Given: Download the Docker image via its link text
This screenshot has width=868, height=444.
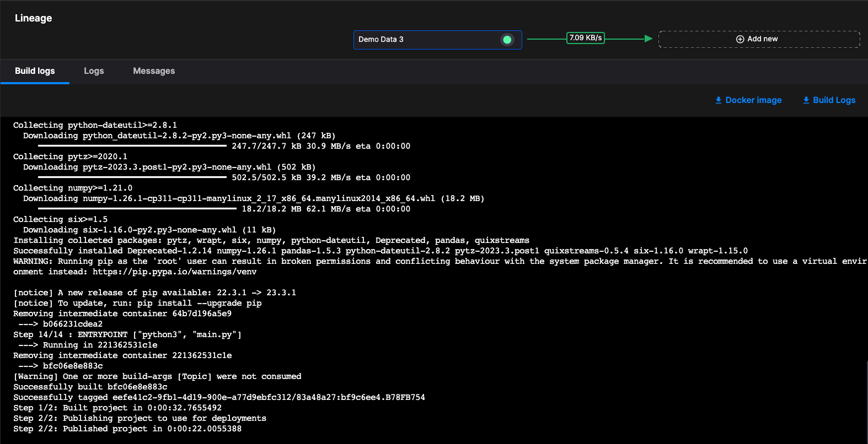Looking at the screenshot, I should click(x=753, y=100).
